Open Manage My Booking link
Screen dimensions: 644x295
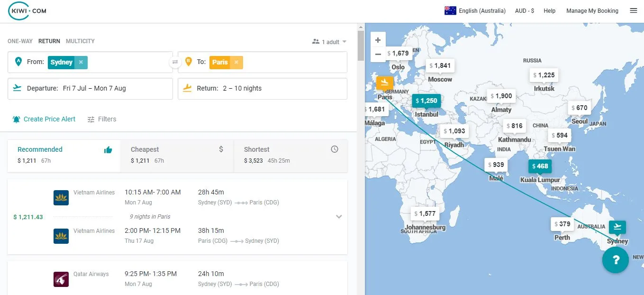(592, 11)
